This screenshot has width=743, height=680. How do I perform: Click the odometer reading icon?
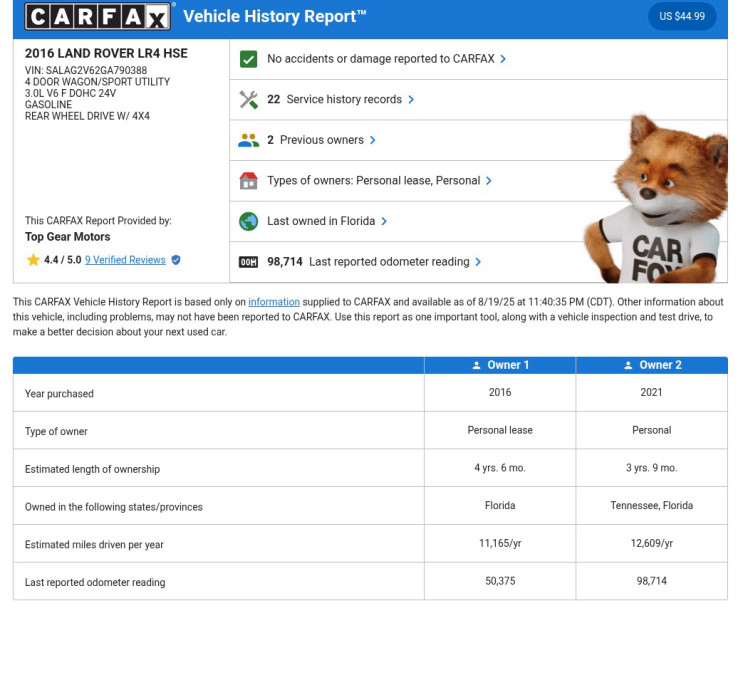(249, 262)
